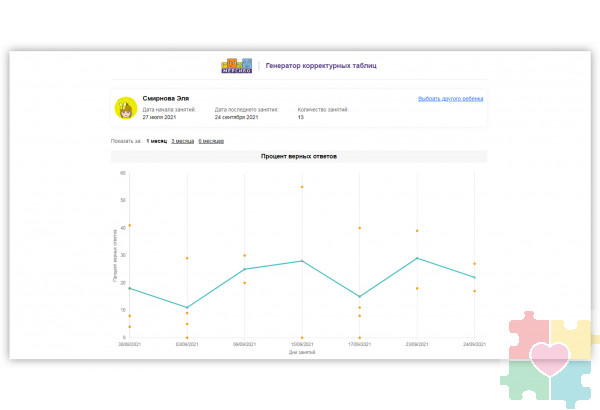Click the 15/09/2021 x-axis date label
This screenshot has width=600, height=410.
tap(302, 346)
